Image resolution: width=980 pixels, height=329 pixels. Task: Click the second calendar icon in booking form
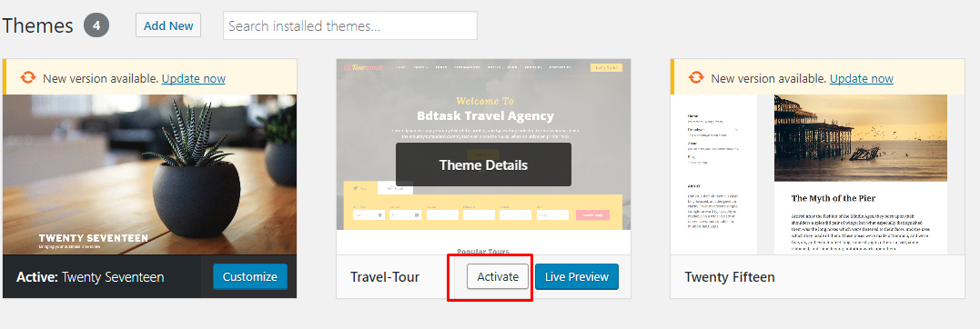tap(416, 214)
